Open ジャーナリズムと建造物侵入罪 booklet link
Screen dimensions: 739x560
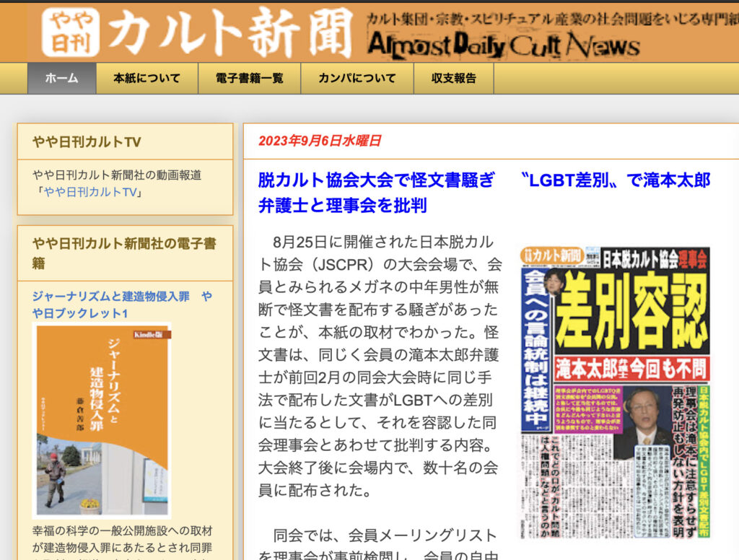tap(122, 305)
